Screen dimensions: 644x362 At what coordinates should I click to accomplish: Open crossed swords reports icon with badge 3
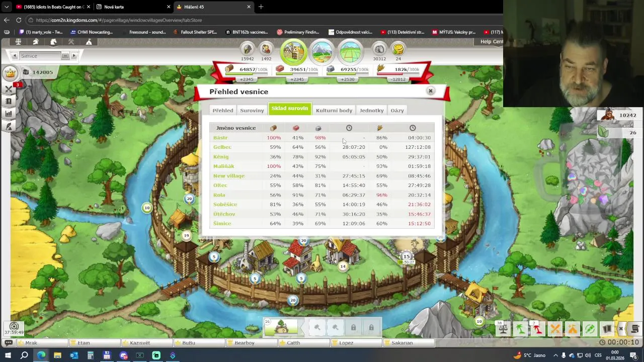[x=9, y=89]
